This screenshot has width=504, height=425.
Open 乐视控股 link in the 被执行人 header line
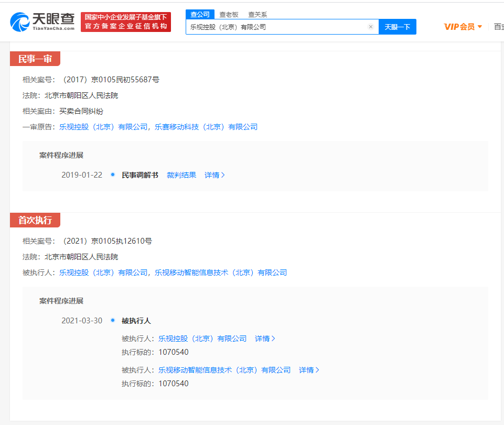point(103,273)
